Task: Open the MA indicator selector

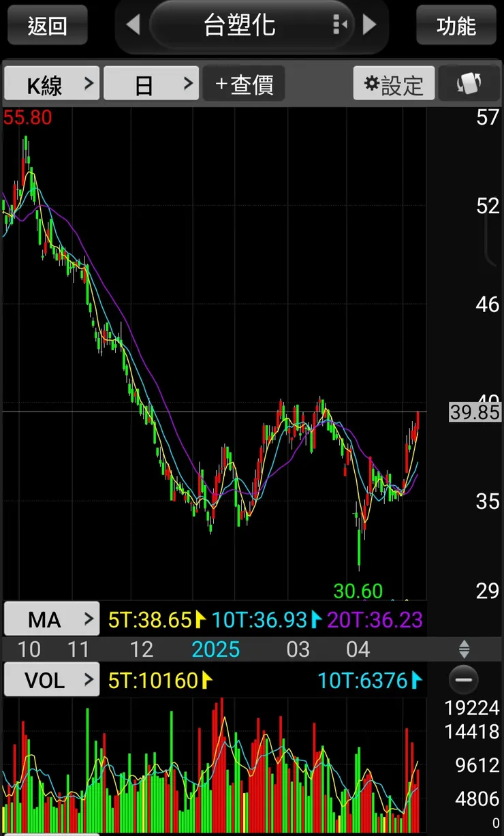Action: pos(52,619)
